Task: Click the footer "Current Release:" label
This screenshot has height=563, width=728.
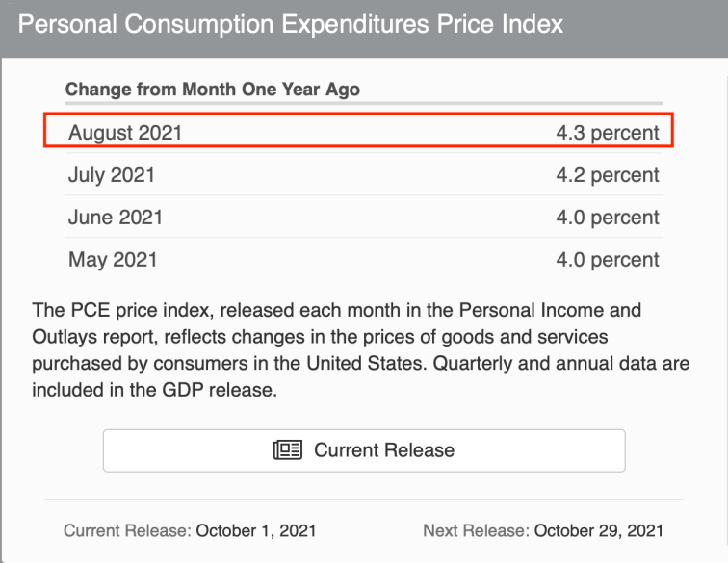Action: 127,530
